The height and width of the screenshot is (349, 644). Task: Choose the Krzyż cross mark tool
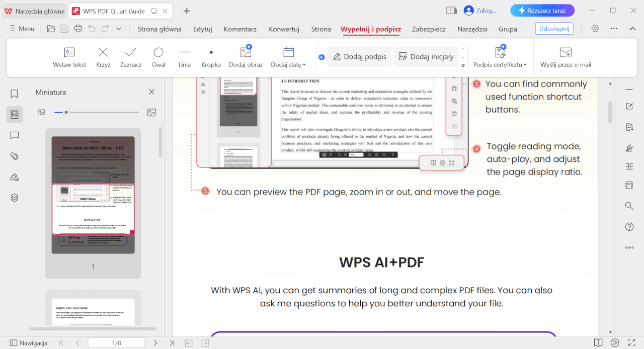(103, 57)
